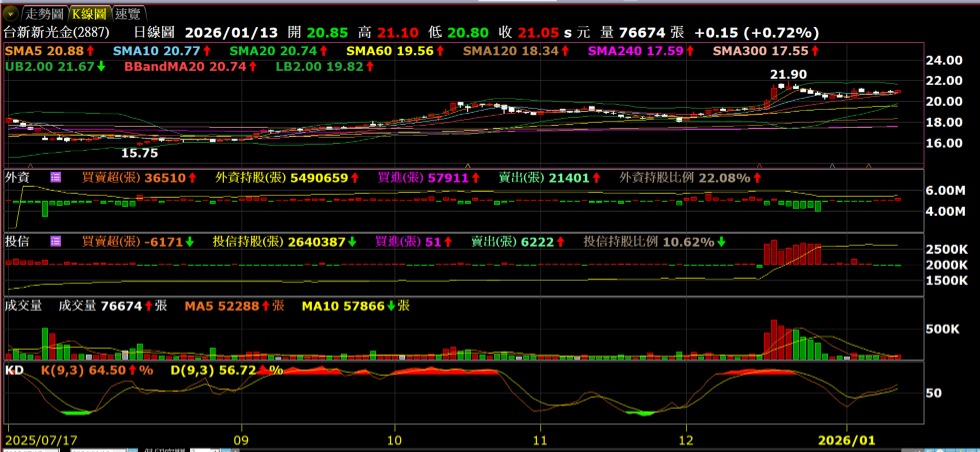Click the KD panel title

click(x=14, y=370)
